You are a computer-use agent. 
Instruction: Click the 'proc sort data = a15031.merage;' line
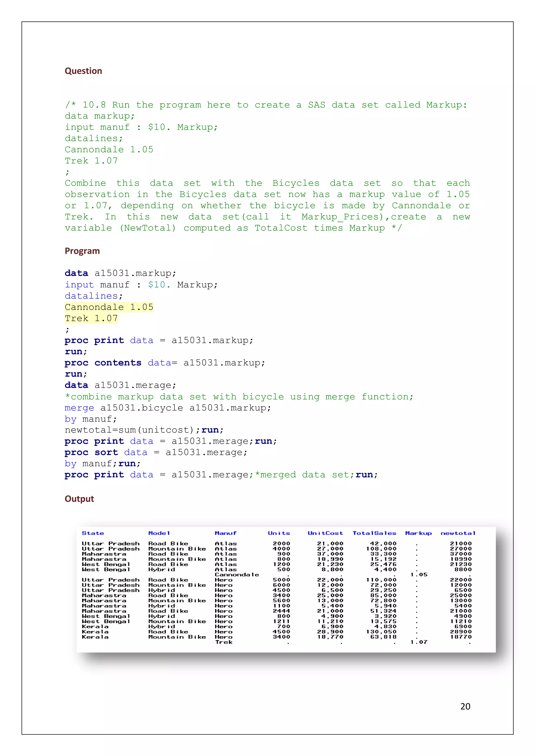pyautogui.click(x=156, y=453)
